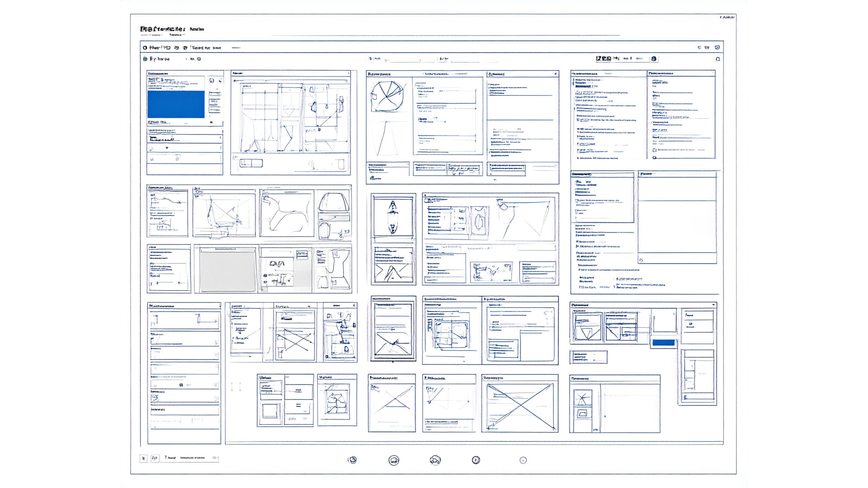Click the dark round icon beside the bold top-right label

click(x=654, y=59)
